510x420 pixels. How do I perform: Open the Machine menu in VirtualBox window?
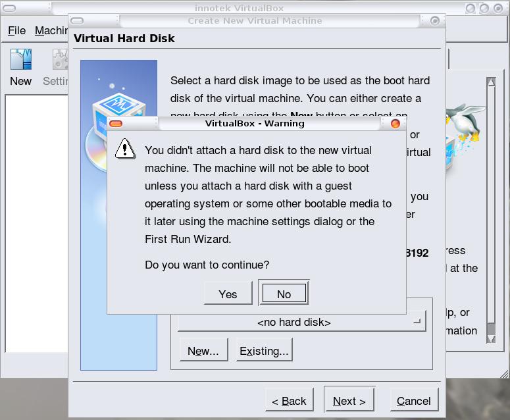(51, 30)
